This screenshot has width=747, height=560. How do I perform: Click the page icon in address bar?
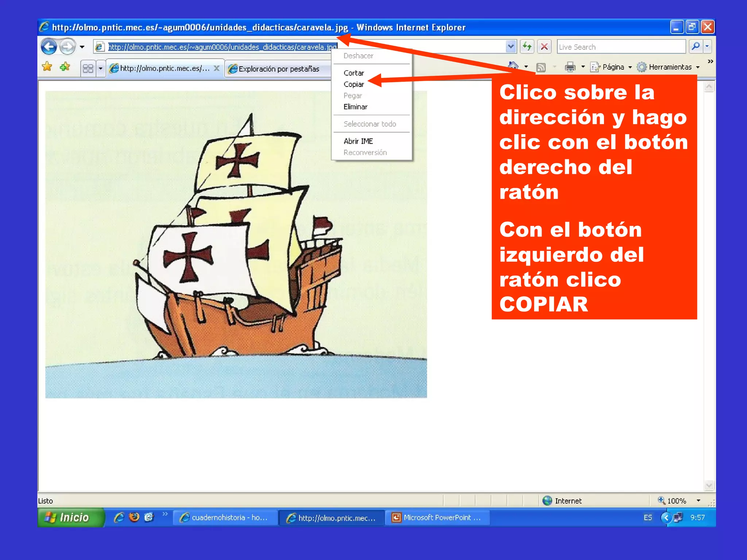99,47
